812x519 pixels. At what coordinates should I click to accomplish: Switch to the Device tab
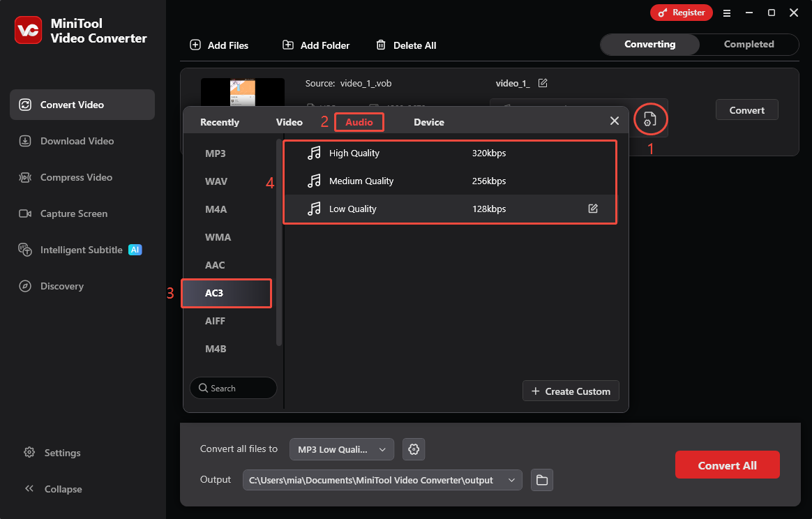tap(428, 121)
